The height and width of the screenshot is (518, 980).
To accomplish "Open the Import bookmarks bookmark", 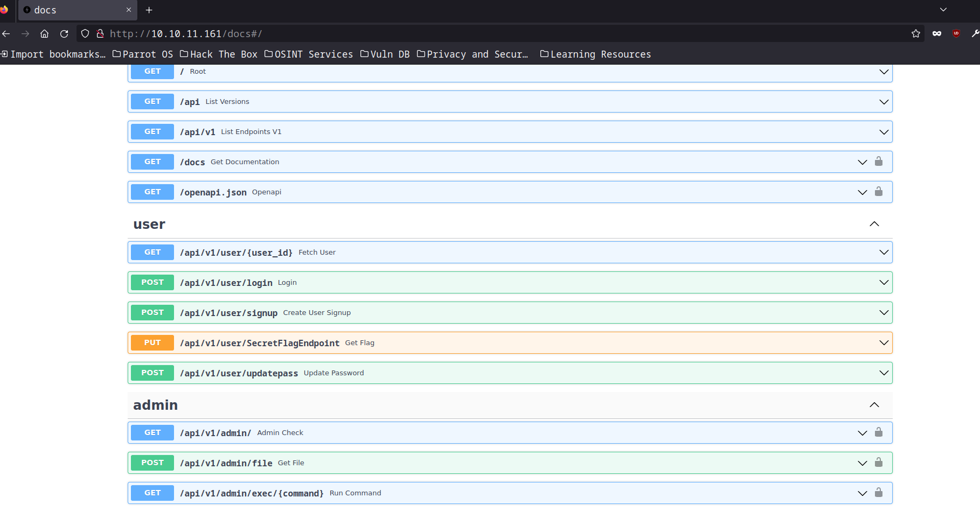I will pyautogui.click(x=53, y=54).
